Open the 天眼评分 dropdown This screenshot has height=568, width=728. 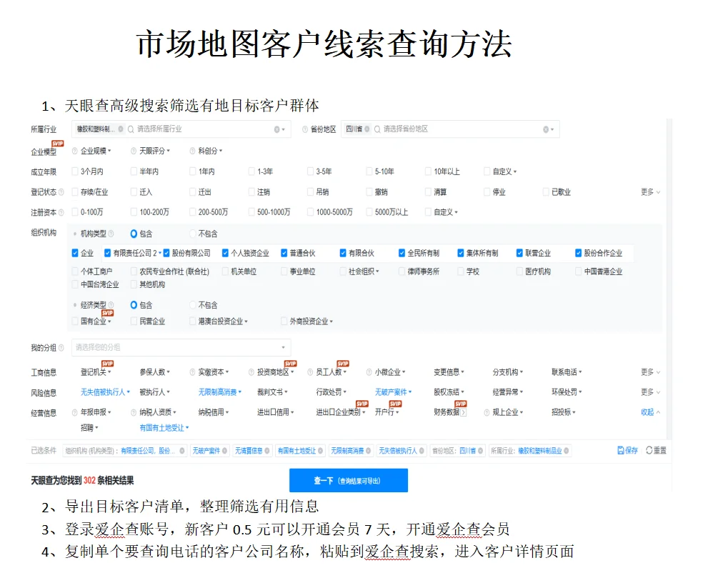pos(155,151)
